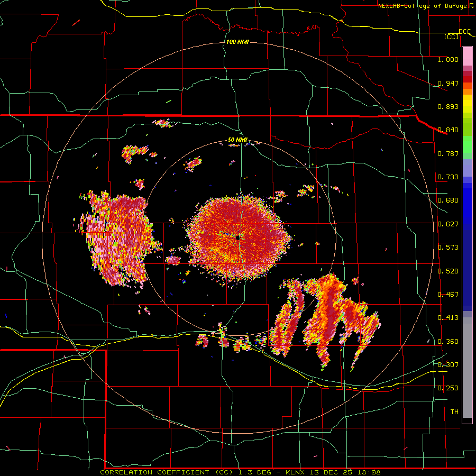Click the 0.520 legend value

(448, 271)
